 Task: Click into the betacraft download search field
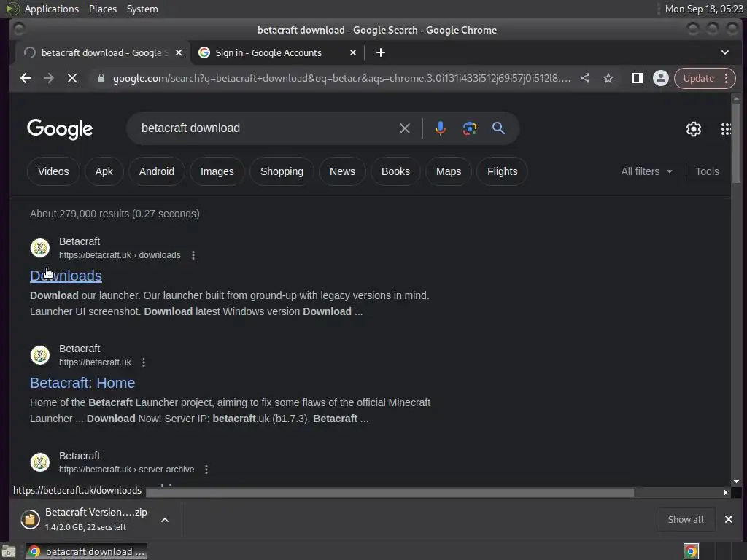(267, 128)
